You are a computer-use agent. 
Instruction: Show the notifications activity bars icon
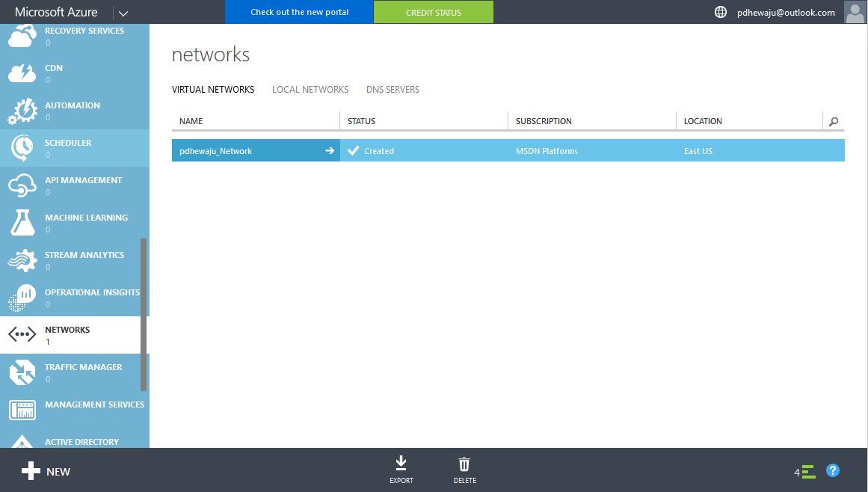pyautogui.click(x=808, y=472)
